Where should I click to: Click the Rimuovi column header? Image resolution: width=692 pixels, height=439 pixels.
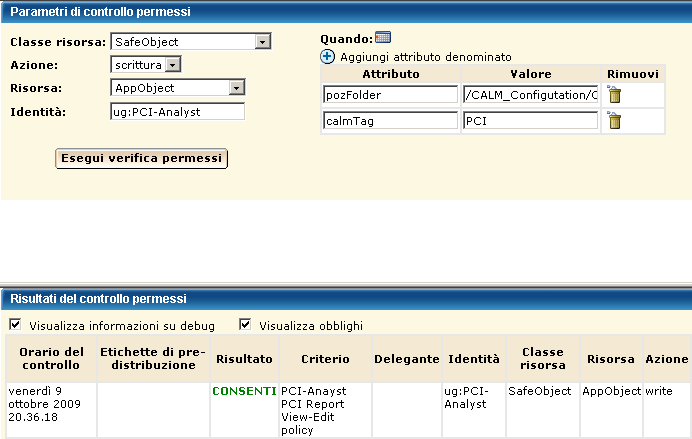point(632,74)
